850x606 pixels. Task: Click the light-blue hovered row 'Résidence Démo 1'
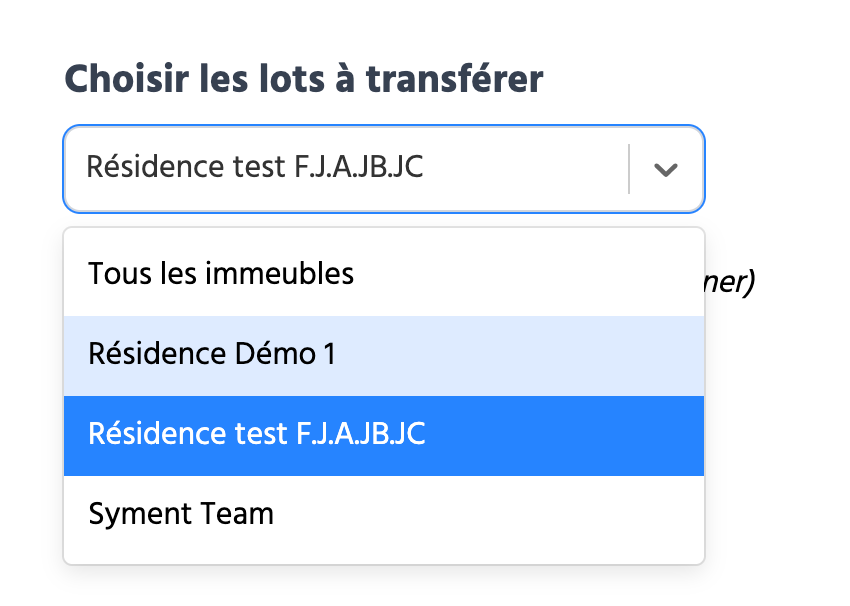pos(384,356)
